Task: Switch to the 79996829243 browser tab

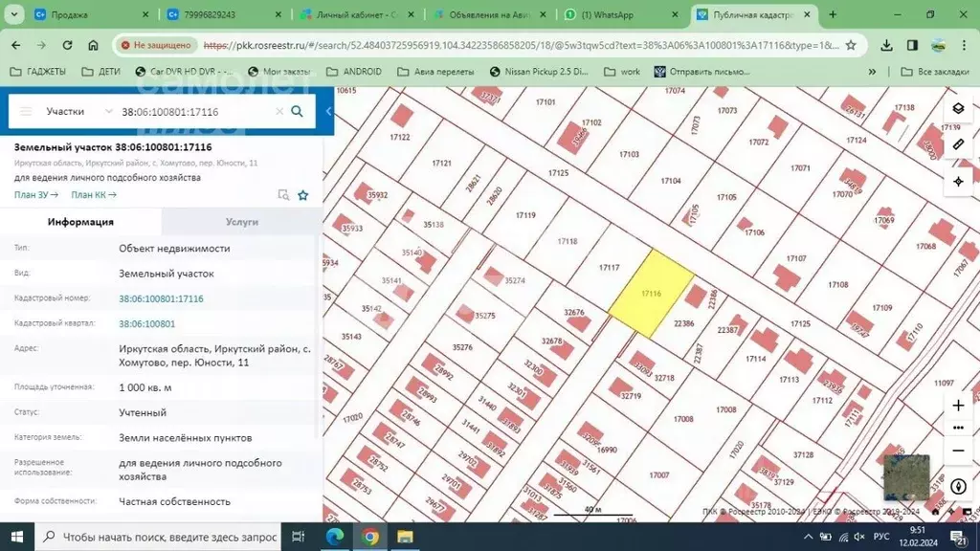Action: tap(225, 14)
